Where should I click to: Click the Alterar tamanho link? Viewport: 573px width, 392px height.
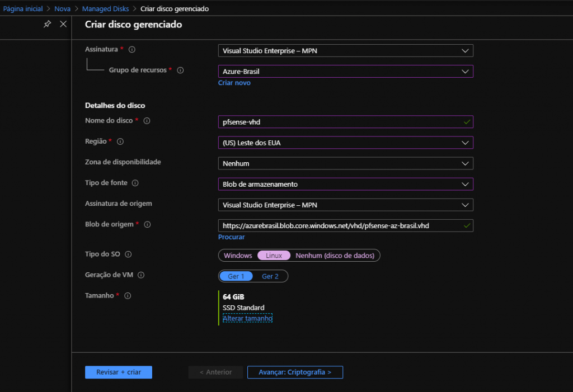coord(247,318)
